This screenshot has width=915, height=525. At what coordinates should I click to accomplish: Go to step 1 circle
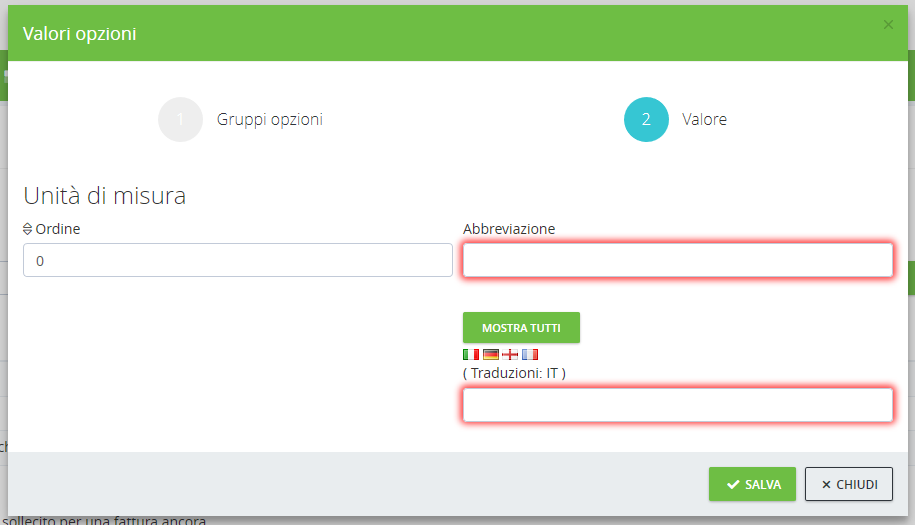click(x=180, y=120)
